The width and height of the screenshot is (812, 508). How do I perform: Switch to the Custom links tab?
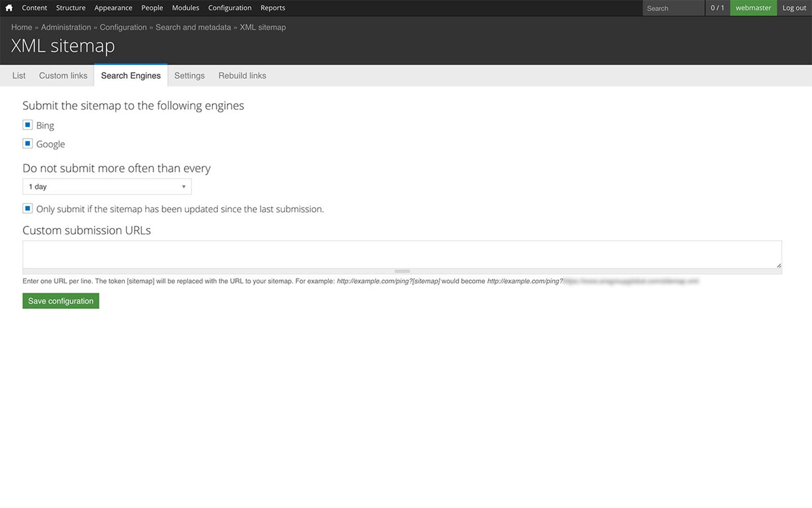(63, 76)
